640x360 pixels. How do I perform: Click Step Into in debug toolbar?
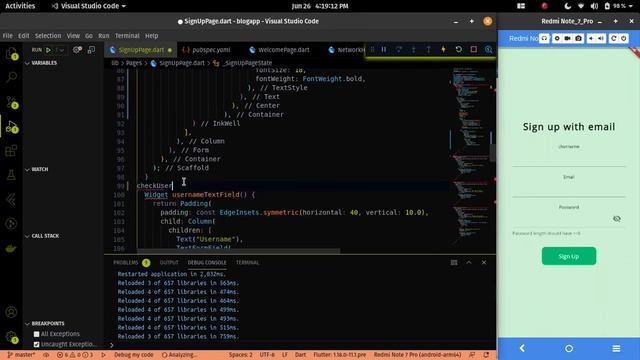pos(413,49)
